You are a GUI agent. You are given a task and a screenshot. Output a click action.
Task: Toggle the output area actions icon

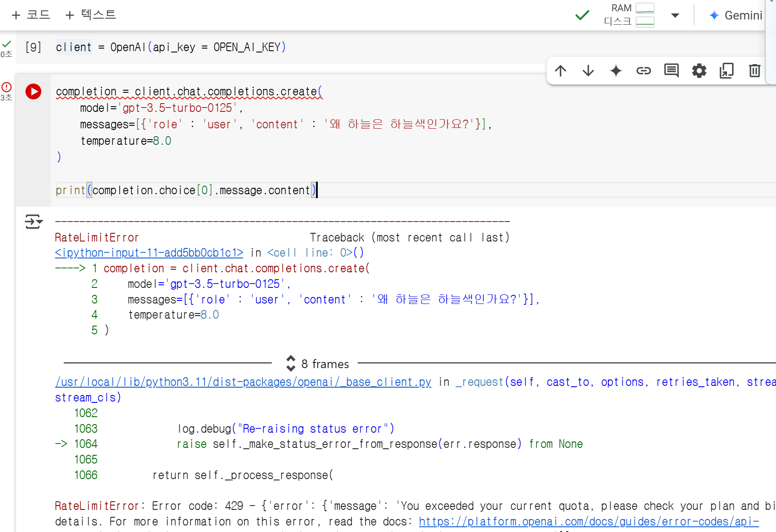pos(33,222)
